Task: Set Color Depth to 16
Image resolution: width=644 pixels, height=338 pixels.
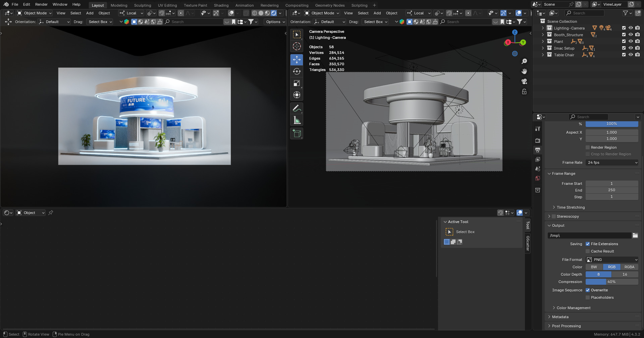Action: point(625,274)
